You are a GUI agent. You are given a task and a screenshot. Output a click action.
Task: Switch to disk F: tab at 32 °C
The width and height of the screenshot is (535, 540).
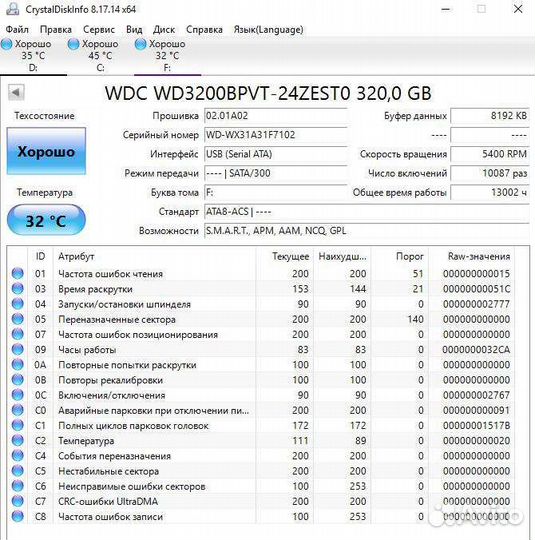tap(167, 56)
